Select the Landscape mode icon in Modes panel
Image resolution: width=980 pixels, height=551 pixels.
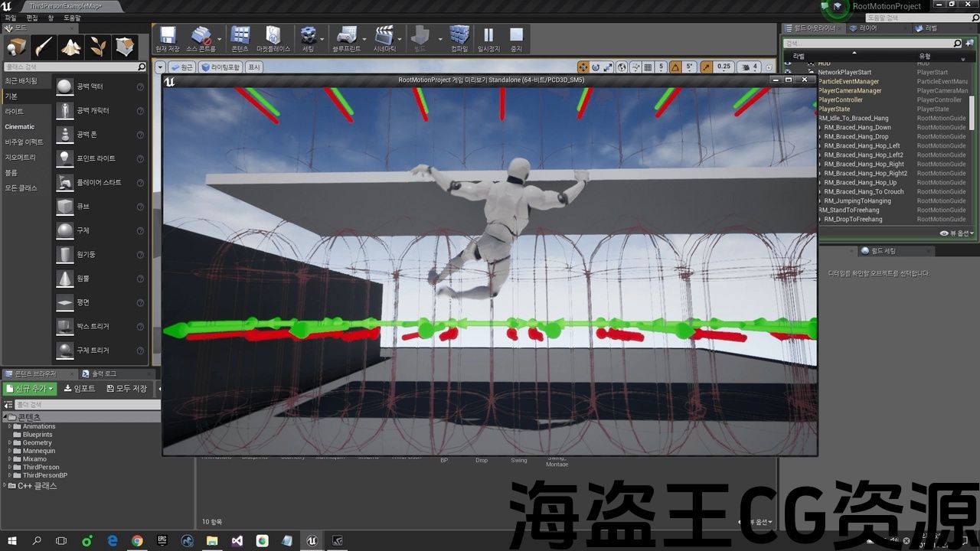71,47
